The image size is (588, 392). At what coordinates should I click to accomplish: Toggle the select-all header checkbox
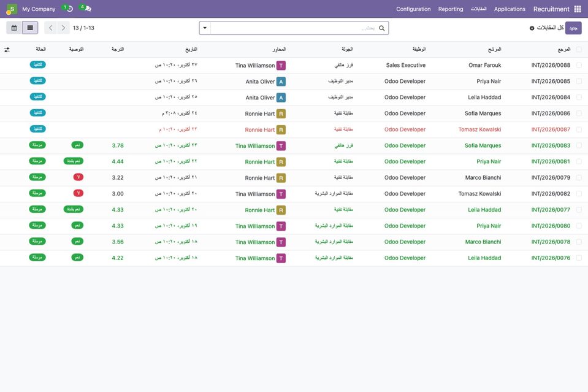[x=579, y=50]
